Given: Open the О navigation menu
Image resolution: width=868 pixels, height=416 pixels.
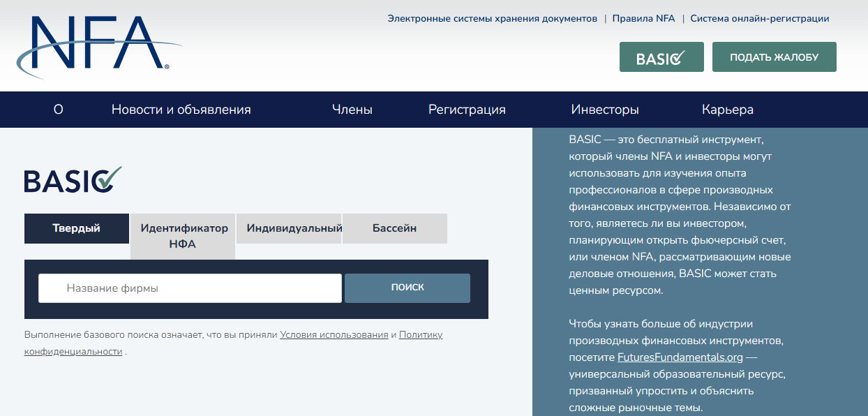Looking at the screenshot, I should coord(59,110).
